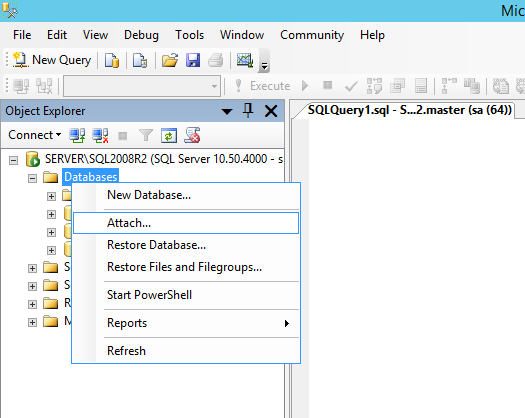Click the Object Explorer Filter funnel icon
This screenshot has height=418, width=525.
pyautogui.click(x=146, y=136)
